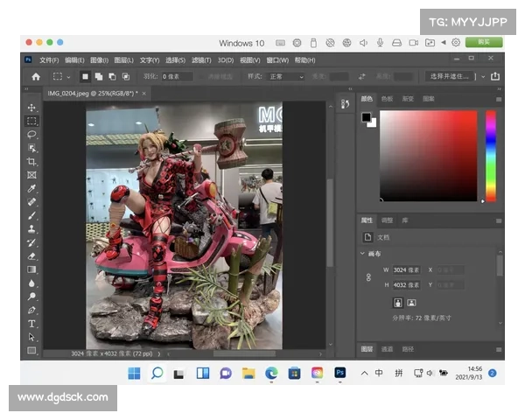This screenshot has height=420, width=525.
Task: Select the Lasso tool
Action: click(31, 135)
